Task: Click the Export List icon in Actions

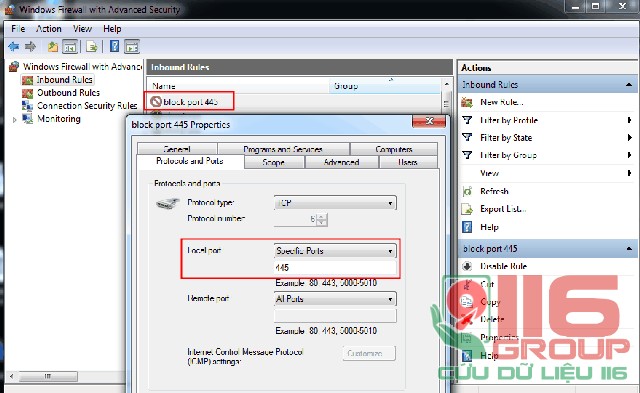Action: (x=467, y=209)
